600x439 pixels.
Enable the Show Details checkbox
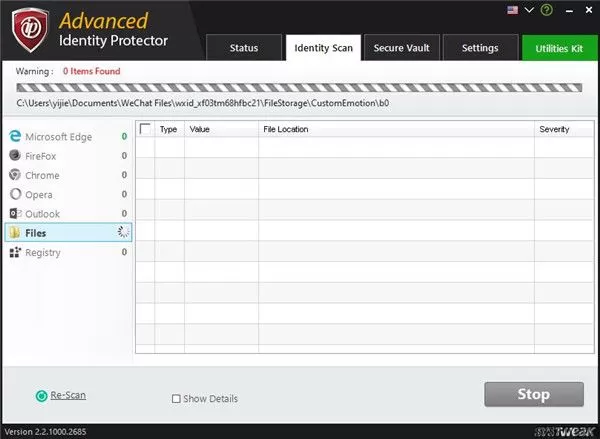(x=176, y=399)
